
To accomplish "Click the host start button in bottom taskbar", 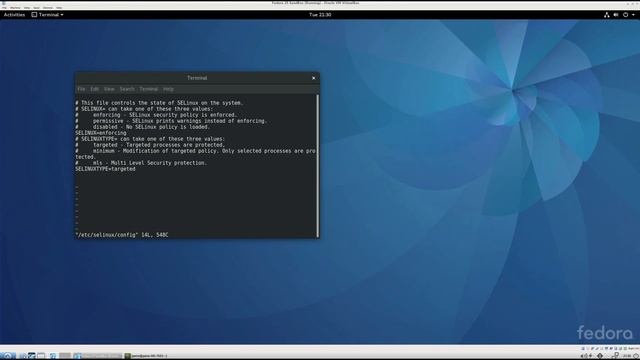I will pyautogui.click(x=7, y=356).
